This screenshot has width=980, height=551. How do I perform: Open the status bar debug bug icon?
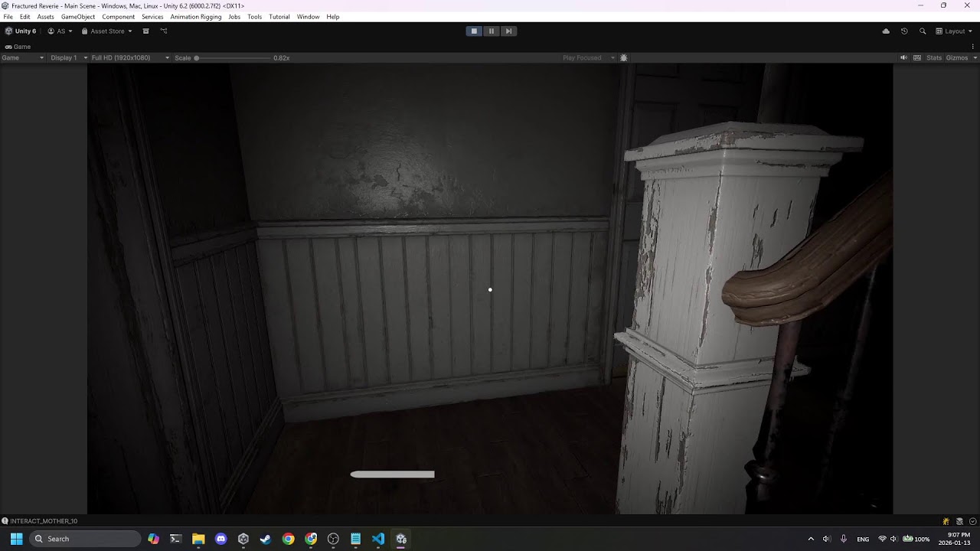click(946, 521)
